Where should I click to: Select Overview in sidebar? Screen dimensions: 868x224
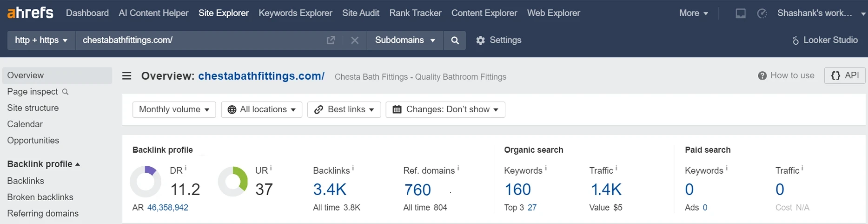57,75
